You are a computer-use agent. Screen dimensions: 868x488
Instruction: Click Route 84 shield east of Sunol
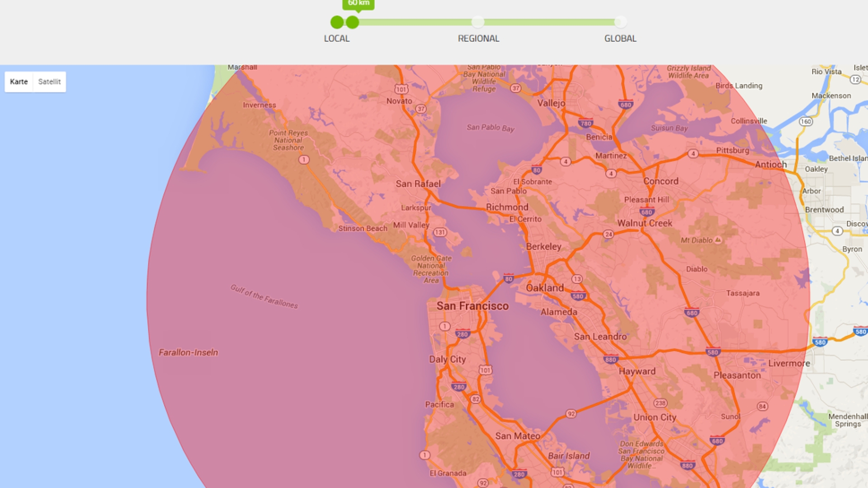pos(763,406)
